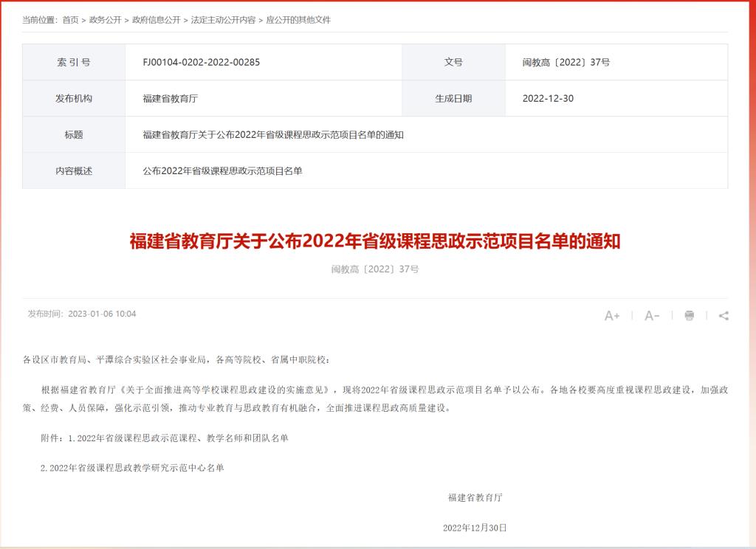The image size is (756, 549).
Task: Click the 生成日期 value 2022-12-30
Action: coord(548,98)
